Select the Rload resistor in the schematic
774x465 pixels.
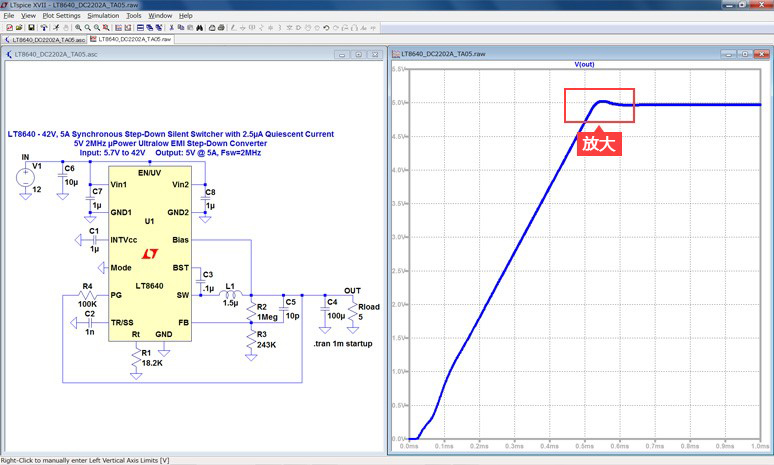(355, 312)
